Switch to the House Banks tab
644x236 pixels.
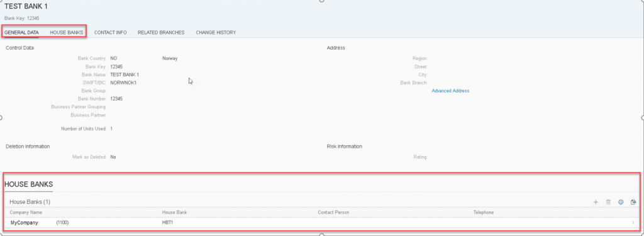[x=67, y=33]
